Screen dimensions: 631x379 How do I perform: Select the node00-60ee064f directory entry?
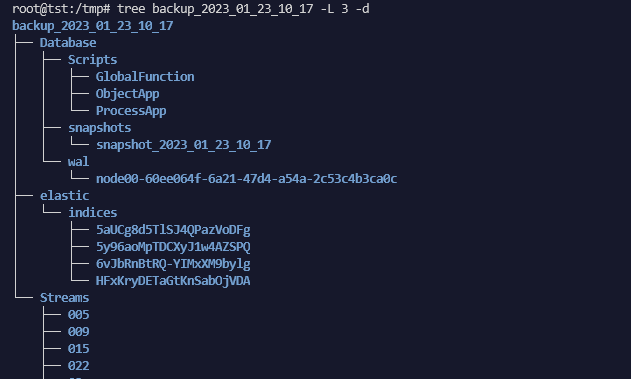click(246, 179)
